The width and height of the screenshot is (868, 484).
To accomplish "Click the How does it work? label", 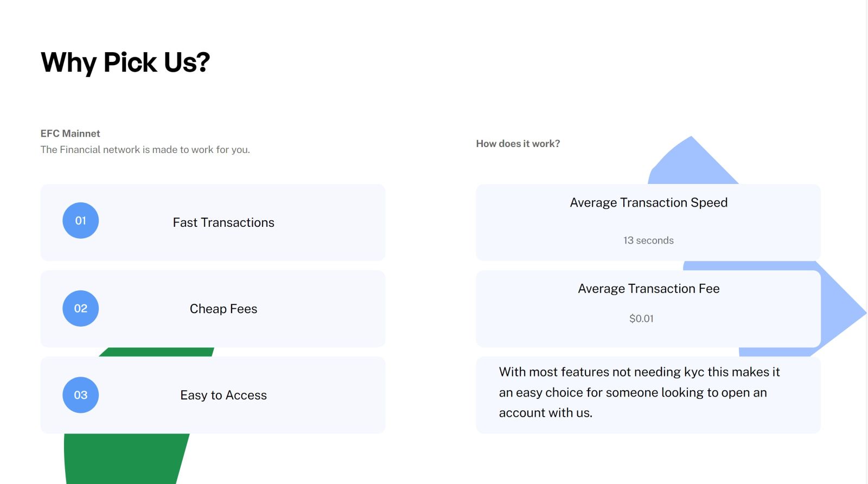I will coord(518,144).
